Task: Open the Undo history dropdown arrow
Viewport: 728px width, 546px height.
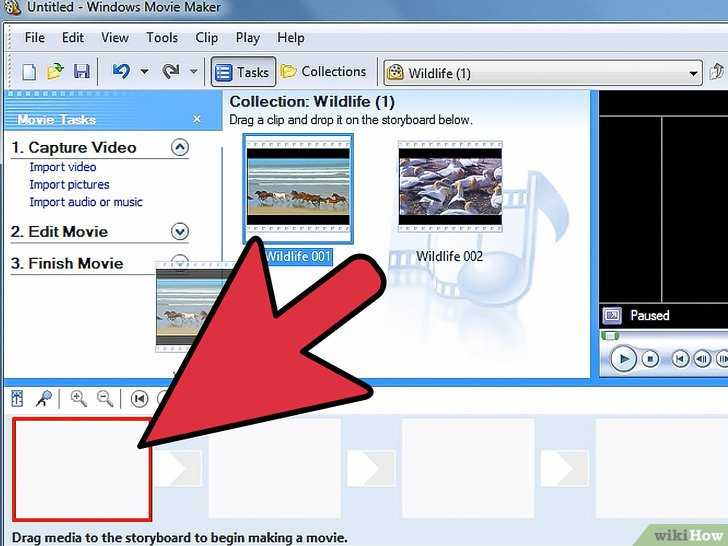Action: pyautogui.click(x=144, y=72)
